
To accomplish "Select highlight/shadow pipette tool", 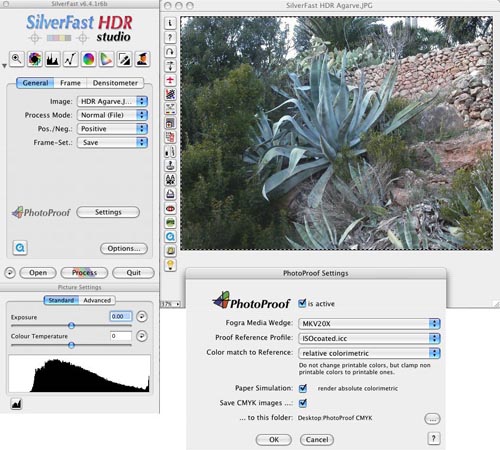I will (x=124, y=59).
